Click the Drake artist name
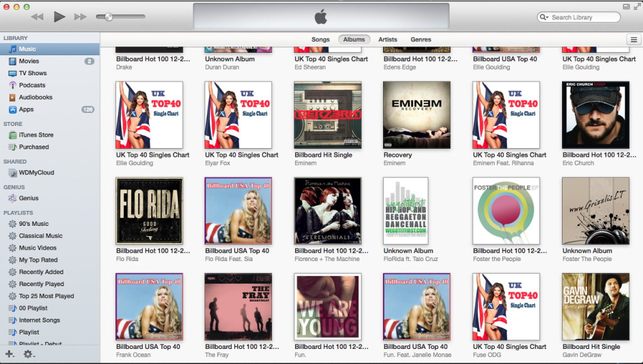The height and width of the screenshot is (364, 643). tap(124, 67)
